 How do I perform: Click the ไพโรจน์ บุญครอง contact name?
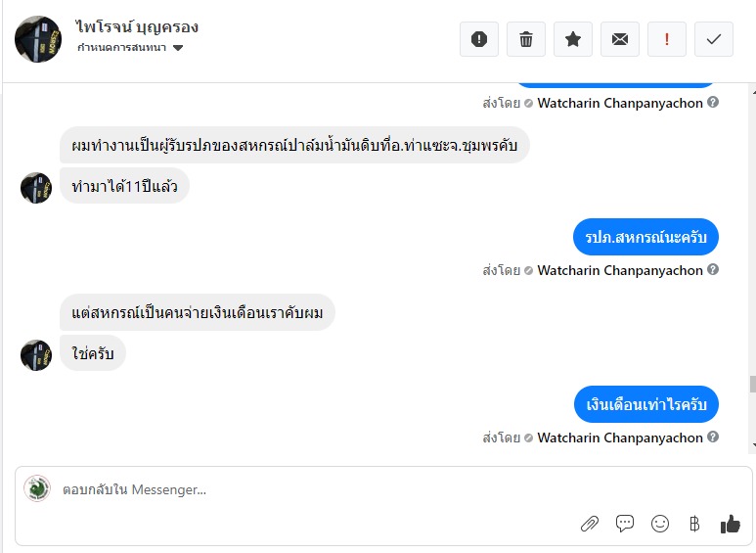coord(137,26)
